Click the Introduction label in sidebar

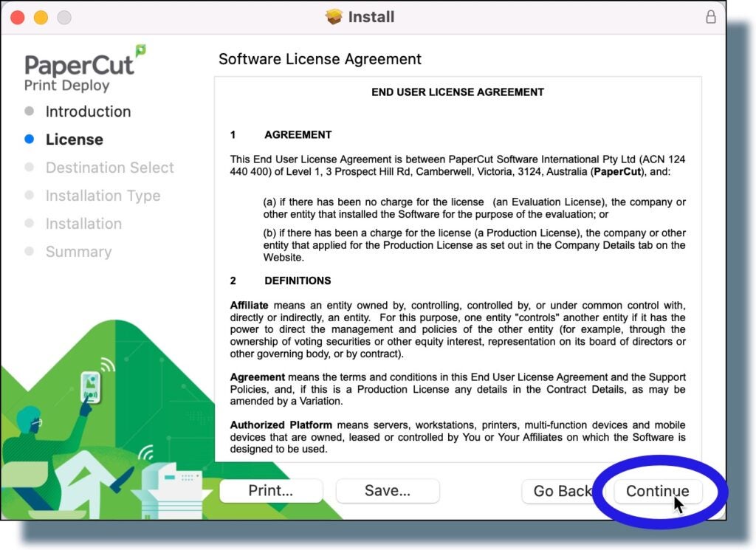pyautogui.click(x=87, y=111)
